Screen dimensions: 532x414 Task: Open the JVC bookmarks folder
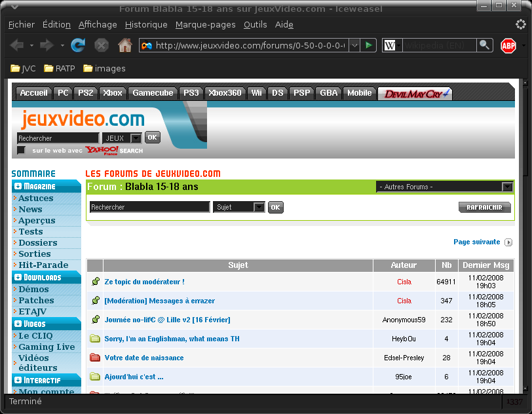pos(23,69)
